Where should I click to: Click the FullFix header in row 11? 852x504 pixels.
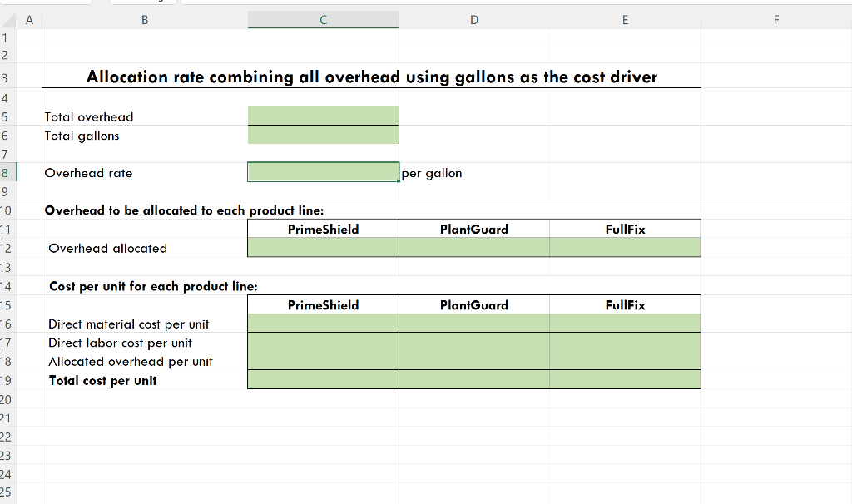[625, 230]
